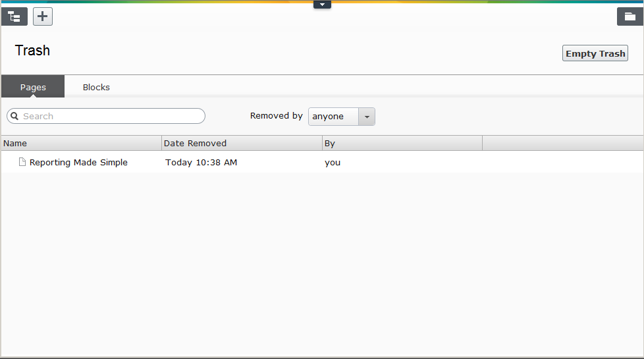The image size is (644, 359).
Task: Select the Reporting Made Simple page name
Action: click(x=78, y=162)
